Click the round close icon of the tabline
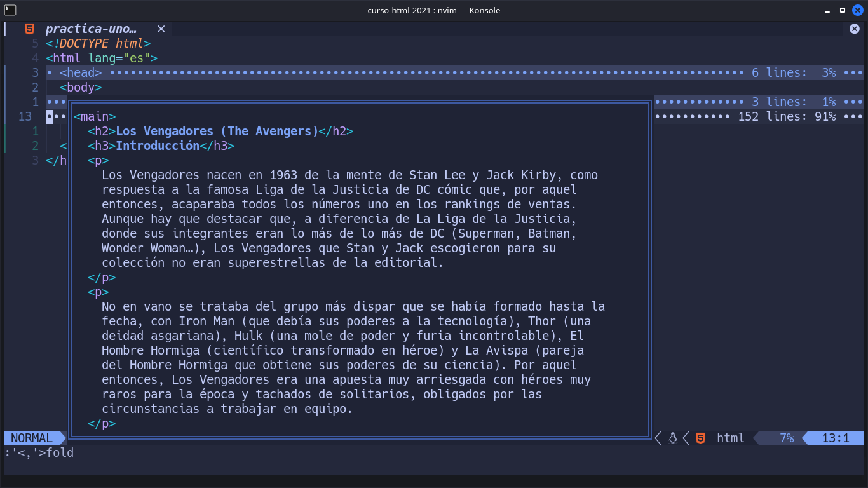 [855, 29]
